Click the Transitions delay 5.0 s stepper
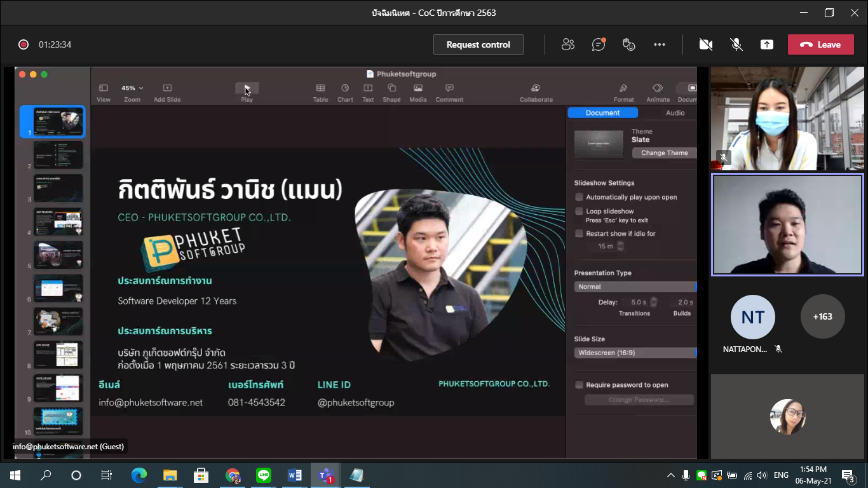 [654, 302]
